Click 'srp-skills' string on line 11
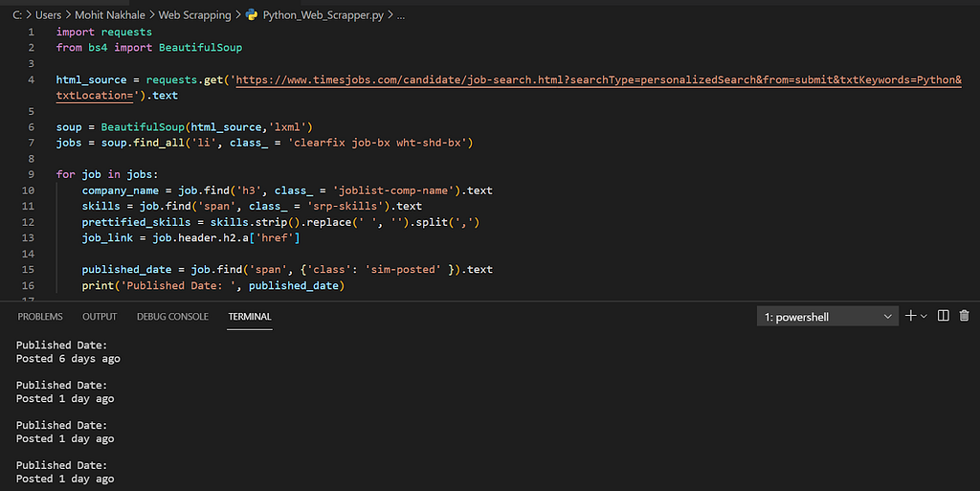 click(345, 206)
